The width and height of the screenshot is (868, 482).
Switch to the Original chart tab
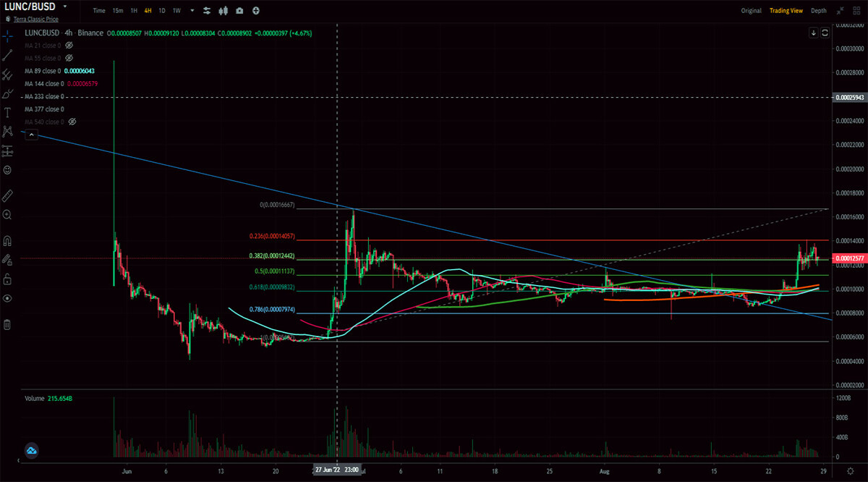(752, 11)
